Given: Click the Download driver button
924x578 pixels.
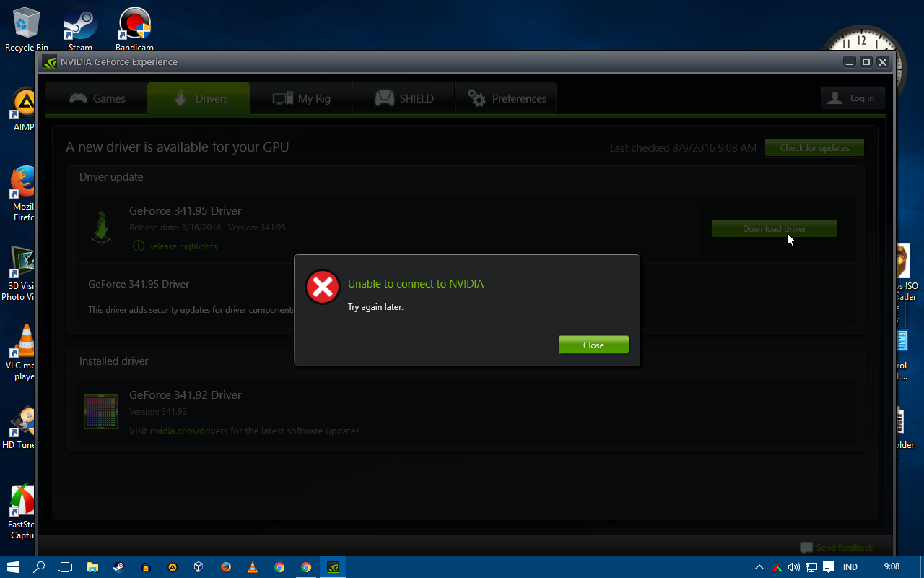Looking at the screenshot, I should point(775,229).
